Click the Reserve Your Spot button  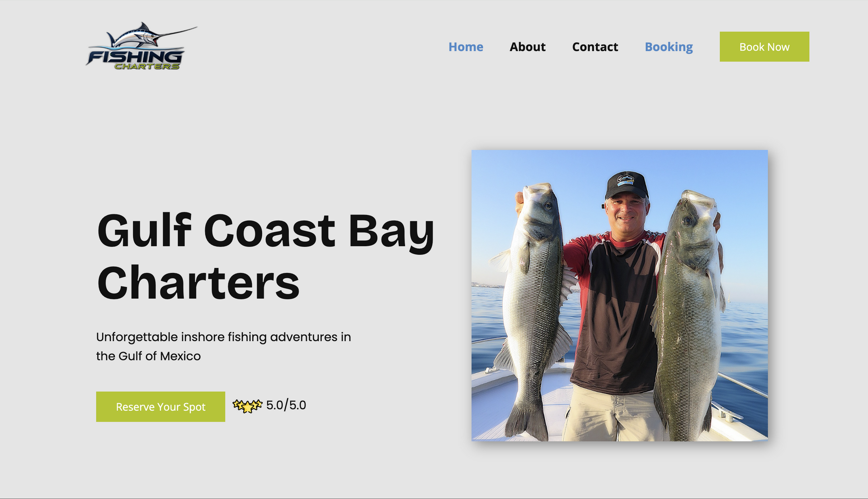pos(160,407)
